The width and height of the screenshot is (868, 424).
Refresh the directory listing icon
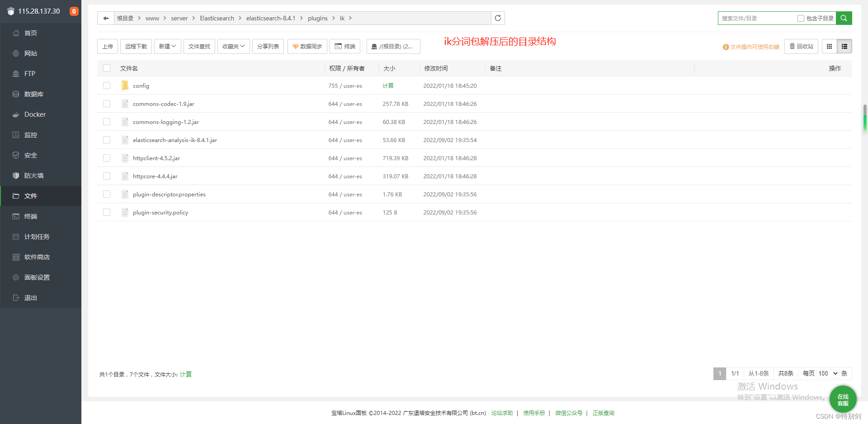tap(498, 18)
